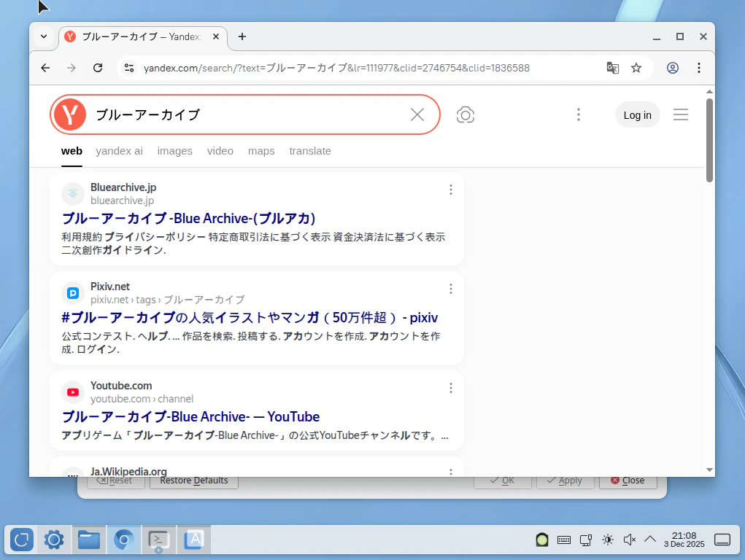This screenshot has width=745, height=560.
Task: Click the bluearchive.jp URL text
Action: [x=122, y=201]
